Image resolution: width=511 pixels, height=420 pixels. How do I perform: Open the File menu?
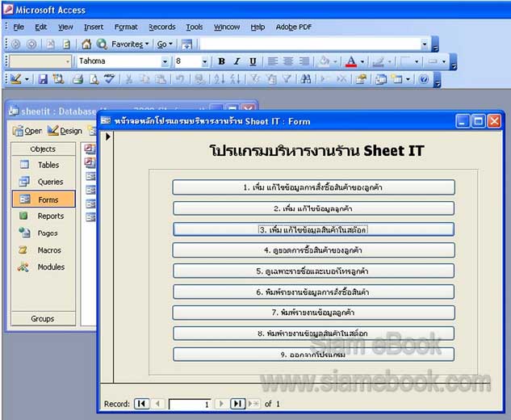pos(19,27)
